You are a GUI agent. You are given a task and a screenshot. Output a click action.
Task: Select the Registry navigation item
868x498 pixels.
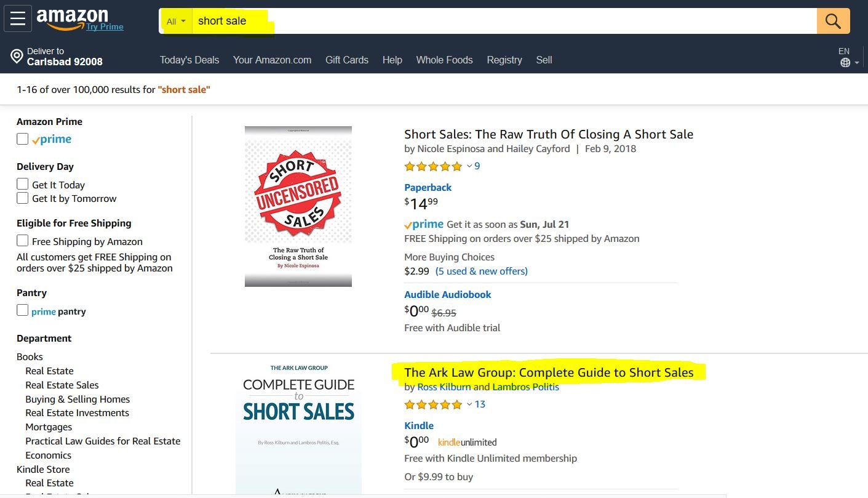(504, 60)
